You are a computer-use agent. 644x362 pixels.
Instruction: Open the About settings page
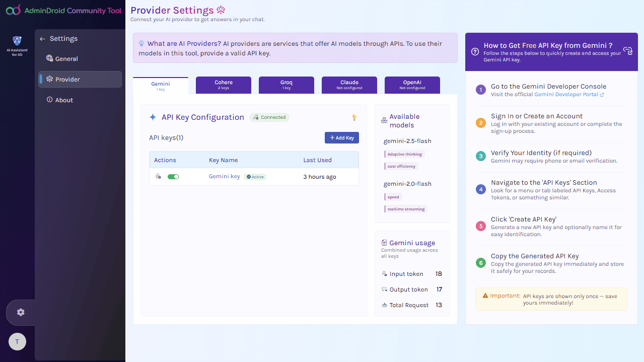(x=64, y=100)
